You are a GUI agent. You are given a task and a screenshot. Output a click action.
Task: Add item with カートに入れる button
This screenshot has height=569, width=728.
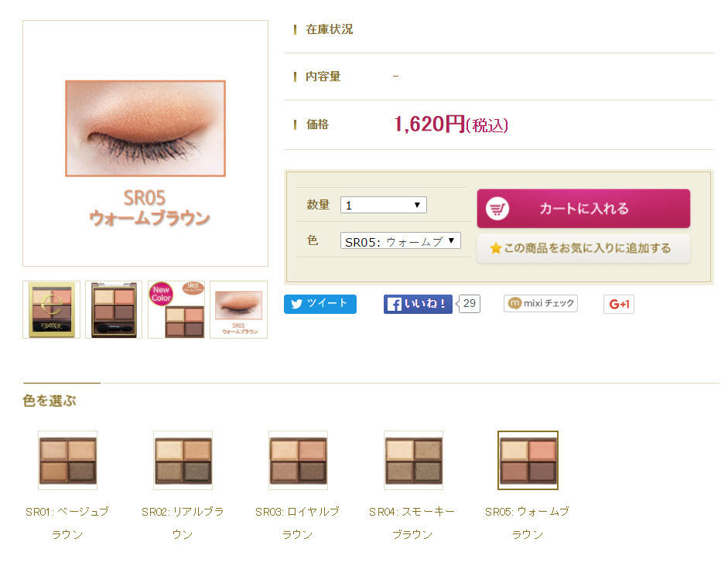point(583,209)
